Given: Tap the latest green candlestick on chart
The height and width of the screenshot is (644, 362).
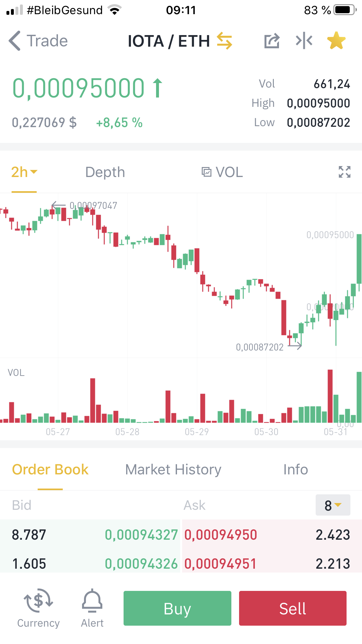Looking at the screenshot, I should (x=359, y=259).
